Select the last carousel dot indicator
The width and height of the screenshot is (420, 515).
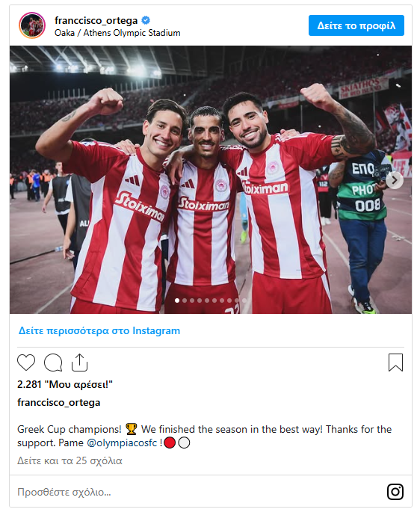244,300
